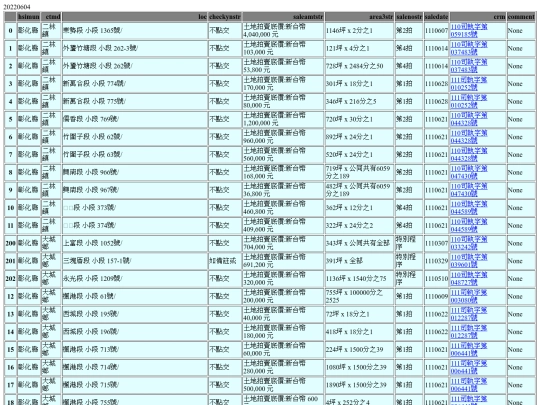Open row 7's crm case link

(x=469, y=155)
